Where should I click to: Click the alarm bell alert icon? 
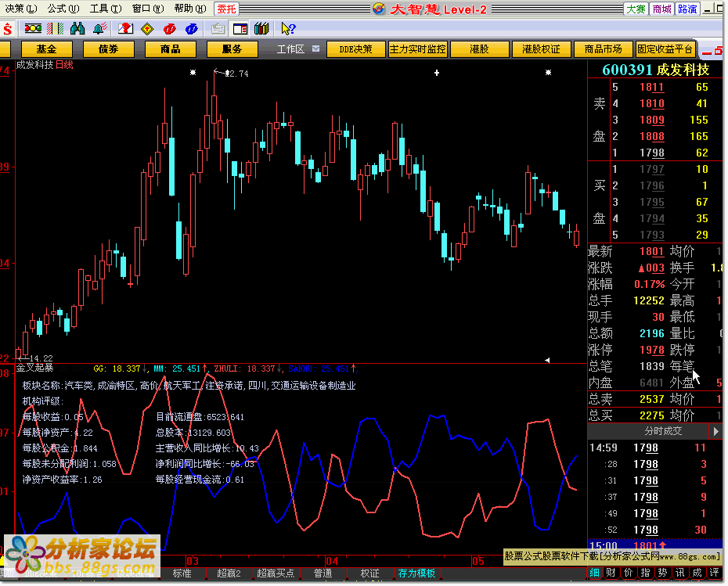[99, 29]
